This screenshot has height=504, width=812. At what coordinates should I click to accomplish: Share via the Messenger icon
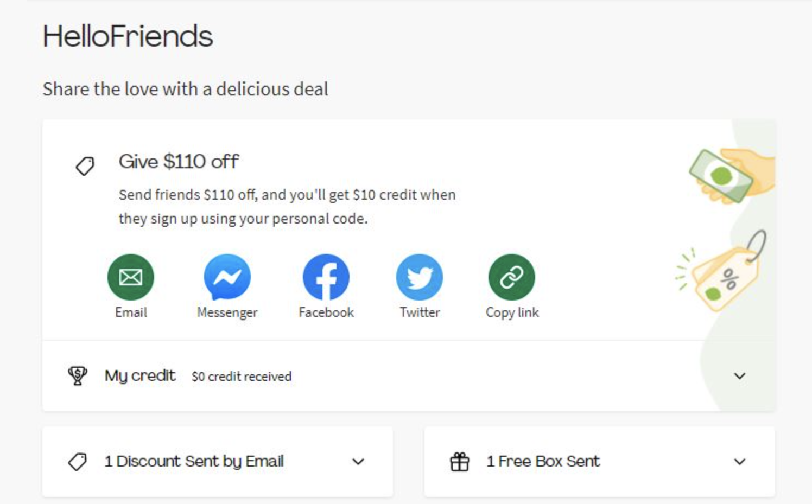tap(227, 277)
